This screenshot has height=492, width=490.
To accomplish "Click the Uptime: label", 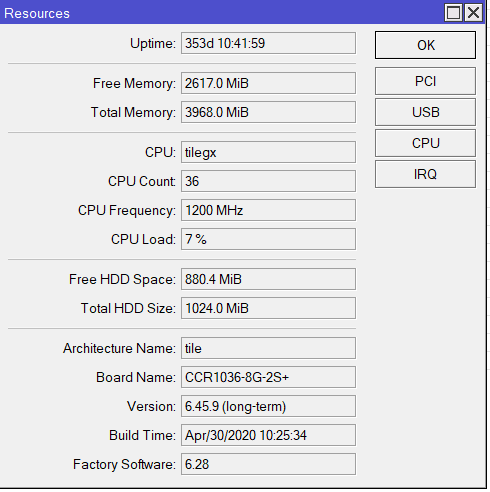I will click(153, 44).
